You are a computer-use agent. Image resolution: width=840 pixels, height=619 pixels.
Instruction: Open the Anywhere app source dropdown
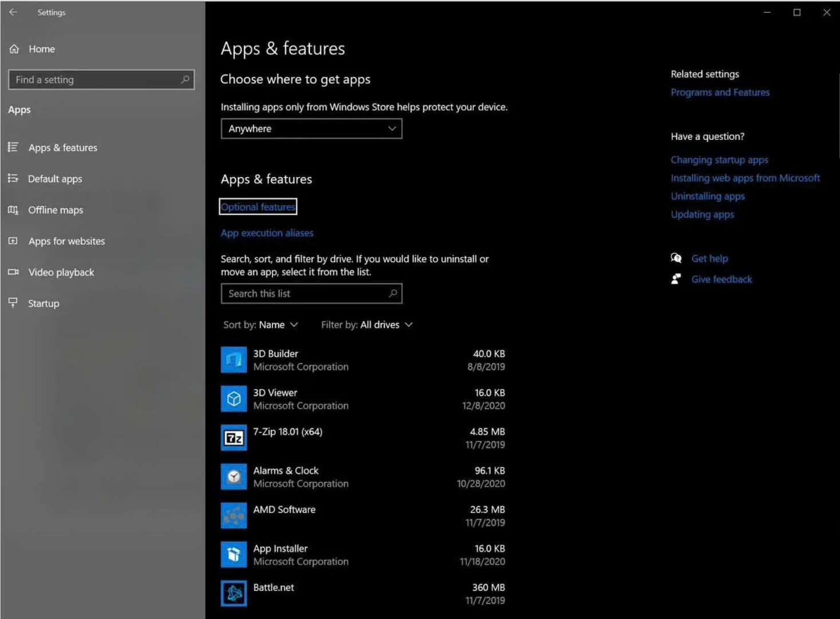(x=311, y=129)
